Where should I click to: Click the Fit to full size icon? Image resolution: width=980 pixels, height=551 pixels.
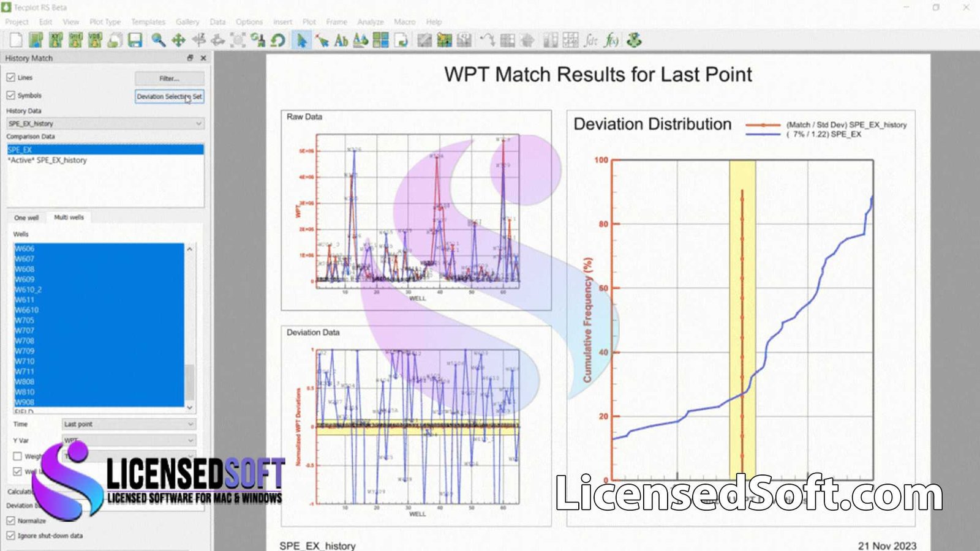coord(238,40)
